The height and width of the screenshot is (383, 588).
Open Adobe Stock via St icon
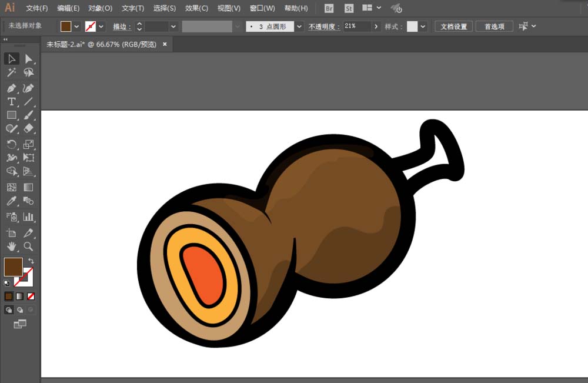click(x=349, y=8)
